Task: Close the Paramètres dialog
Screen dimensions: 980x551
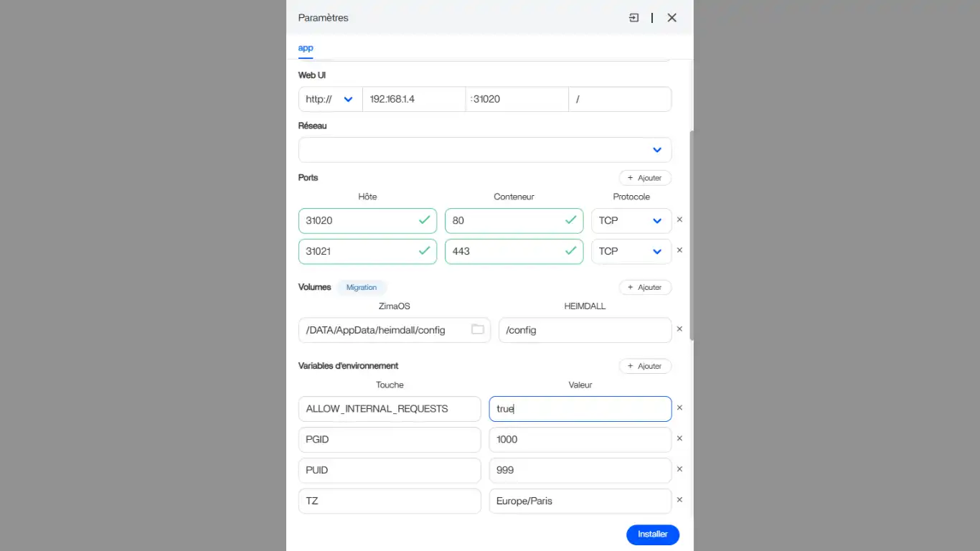Action: click(672, 18)
